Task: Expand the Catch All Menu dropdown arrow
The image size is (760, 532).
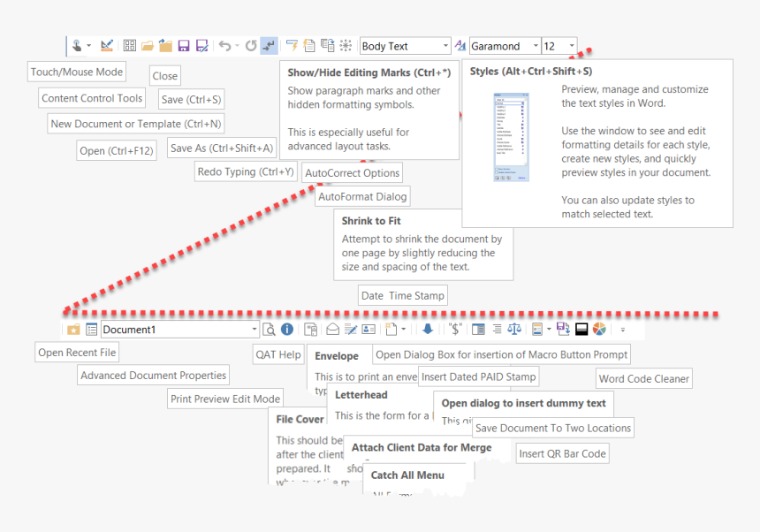Action: coord(403,330)
